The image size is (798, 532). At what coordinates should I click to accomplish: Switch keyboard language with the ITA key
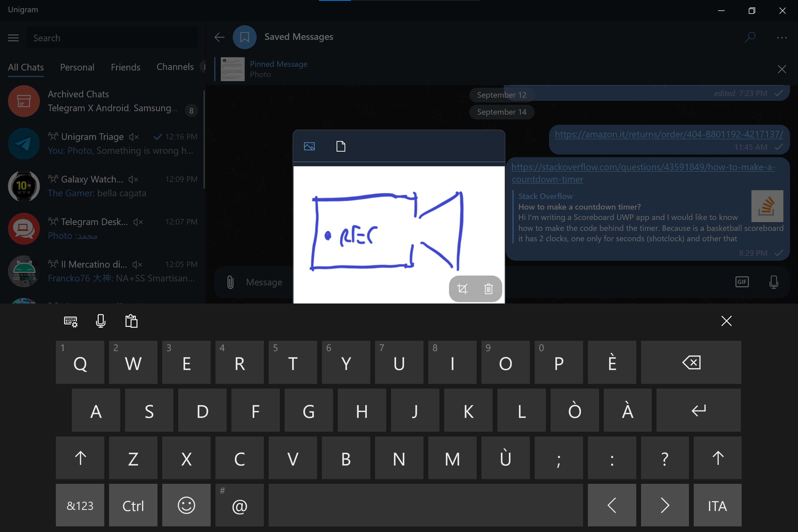(x=717, y=505)
